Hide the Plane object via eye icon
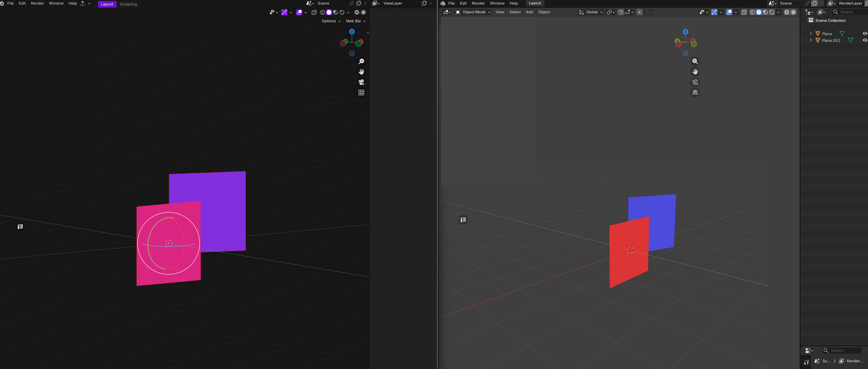Screen dimensions: 868x369 pyautogui.click(x=865, y=34)
